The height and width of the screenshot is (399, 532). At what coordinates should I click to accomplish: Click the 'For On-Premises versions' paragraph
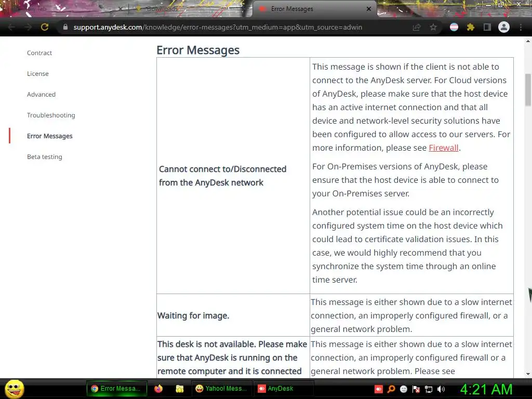(x=405, y=180)
